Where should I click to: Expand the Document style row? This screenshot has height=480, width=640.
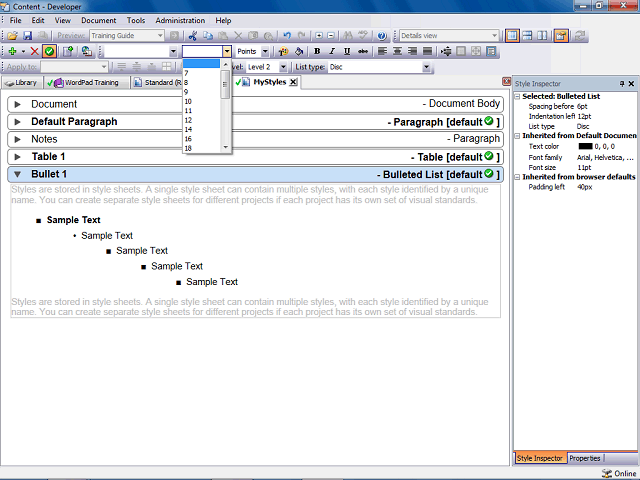[18, 104]
